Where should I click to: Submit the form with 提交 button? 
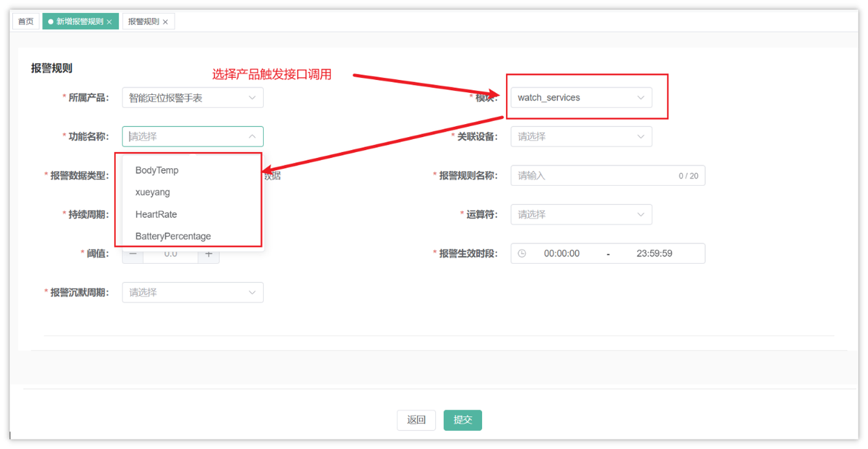coord(462,420)
